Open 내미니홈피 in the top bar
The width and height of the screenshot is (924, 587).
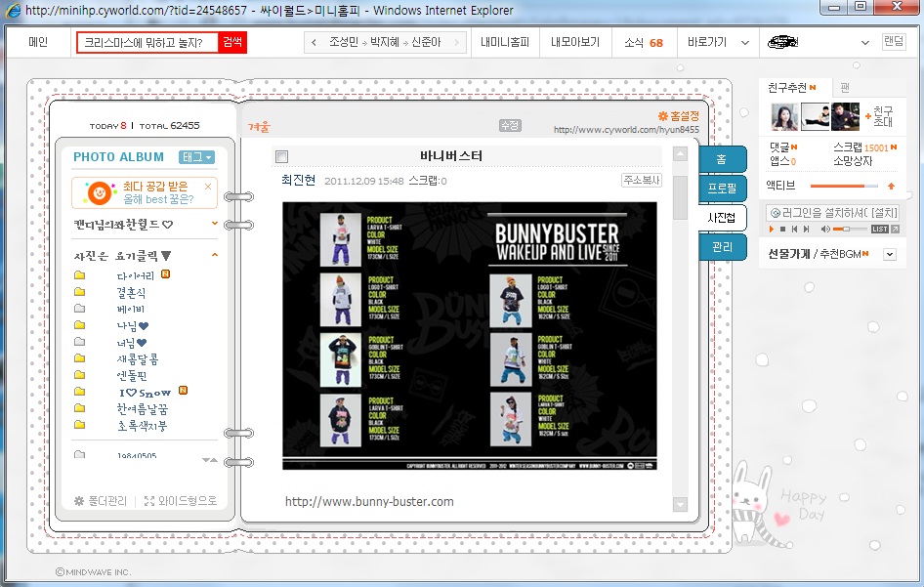(505, 42)
